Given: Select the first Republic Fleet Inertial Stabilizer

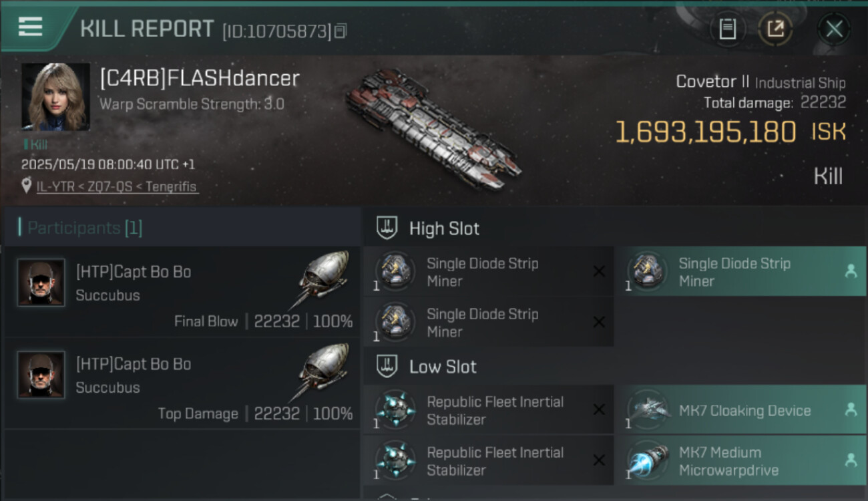Looking at the screenshot, I should click(494, 410).
